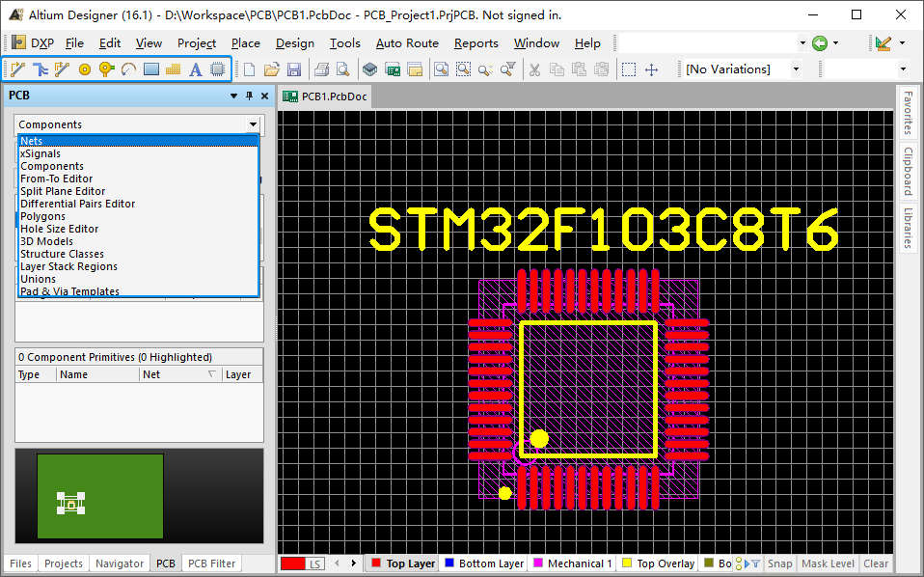Click the Select Inside Area icon
The image size is (924, 577).
[629, 69]
